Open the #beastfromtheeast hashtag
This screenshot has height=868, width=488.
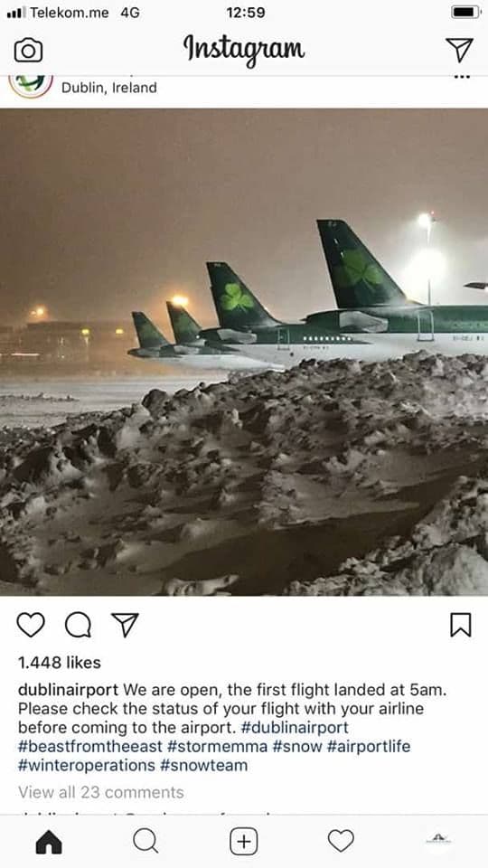(90, 746)
